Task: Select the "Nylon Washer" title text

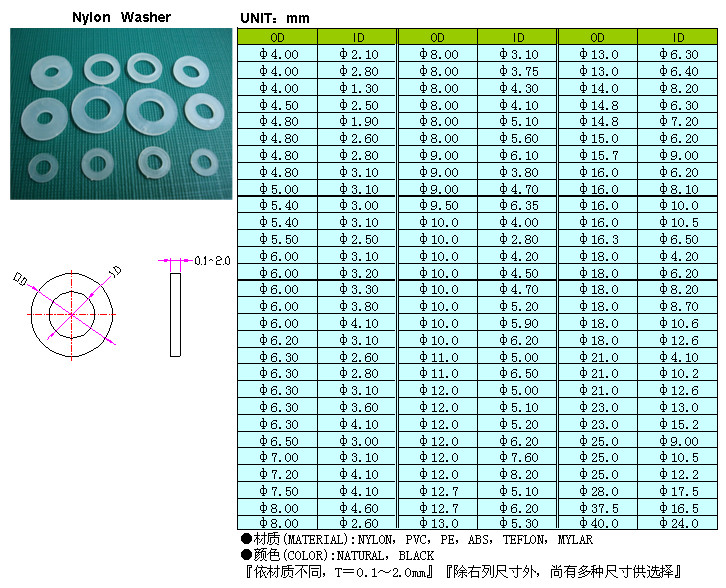Action: pos(121,17)
